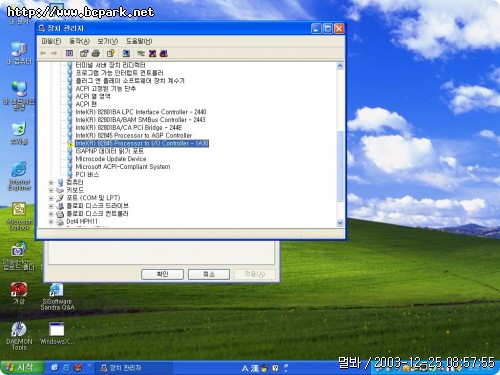The width and height of the screenshot is (500, 375).
Task: Click Scan for hardware changes toolbar icon
Action: click(126, 53)
